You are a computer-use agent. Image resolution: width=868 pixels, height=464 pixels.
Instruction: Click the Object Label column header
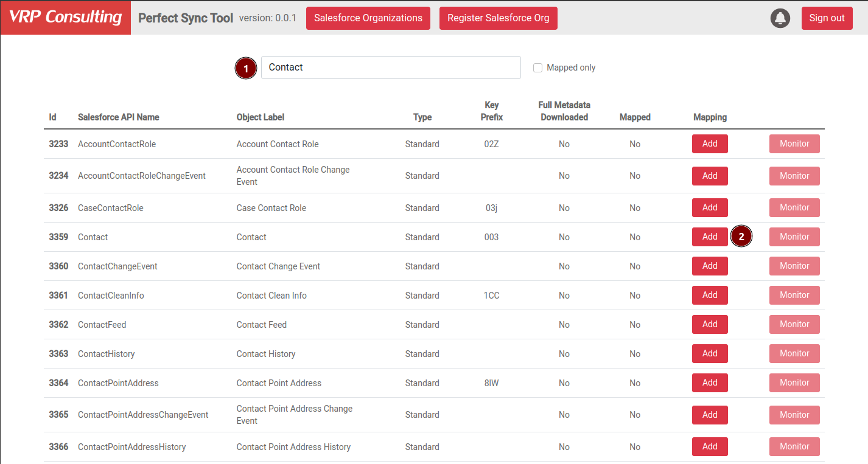click(x=261, y=117)
